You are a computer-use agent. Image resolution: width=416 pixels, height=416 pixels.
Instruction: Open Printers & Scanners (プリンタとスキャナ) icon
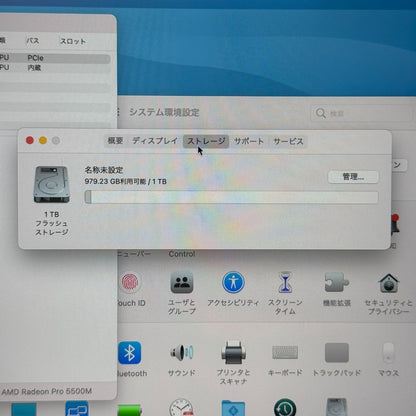click(x=233, y=353)
